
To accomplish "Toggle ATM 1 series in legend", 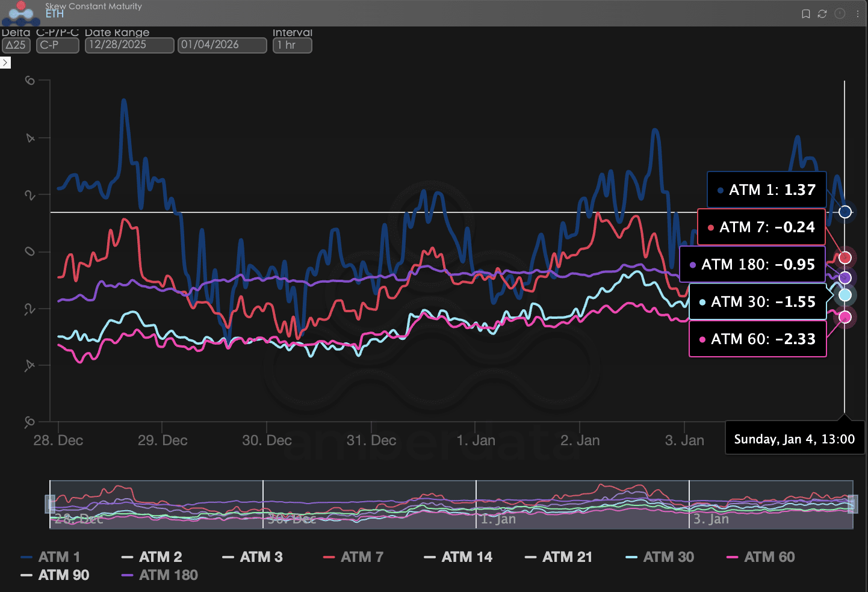I will [51, 557].
